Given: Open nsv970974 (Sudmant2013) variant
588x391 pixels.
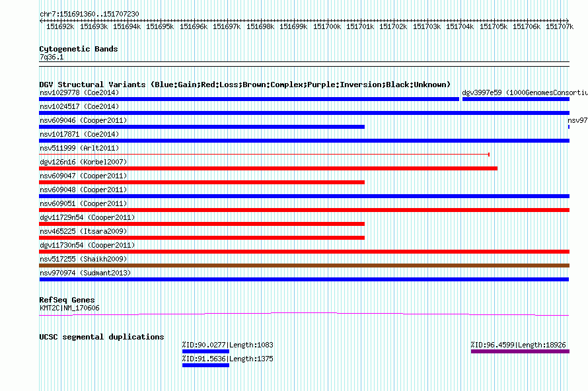Looking at the screenshot, I should click(85, 273).
